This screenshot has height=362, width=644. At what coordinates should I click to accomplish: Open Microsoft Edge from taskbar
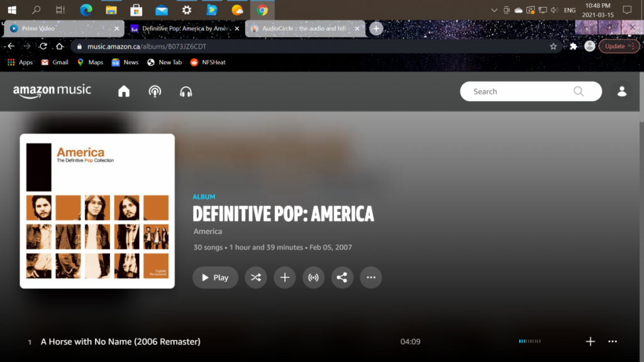click(86, 10)
